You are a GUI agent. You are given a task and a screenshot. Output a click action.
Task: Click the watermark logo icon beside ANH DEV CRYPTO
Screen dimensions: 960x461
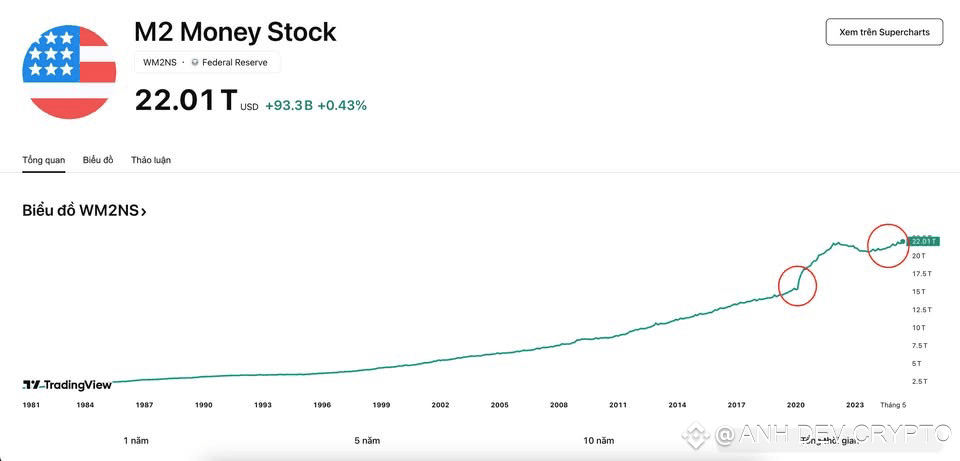[x=695, y=435]
